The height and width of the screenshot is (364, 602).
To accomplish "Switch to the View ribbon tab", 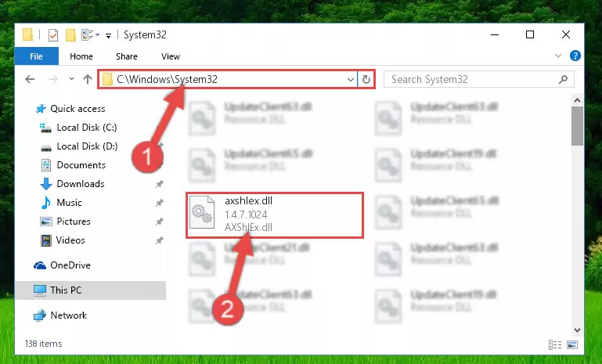I will click(x=171, y=56).
